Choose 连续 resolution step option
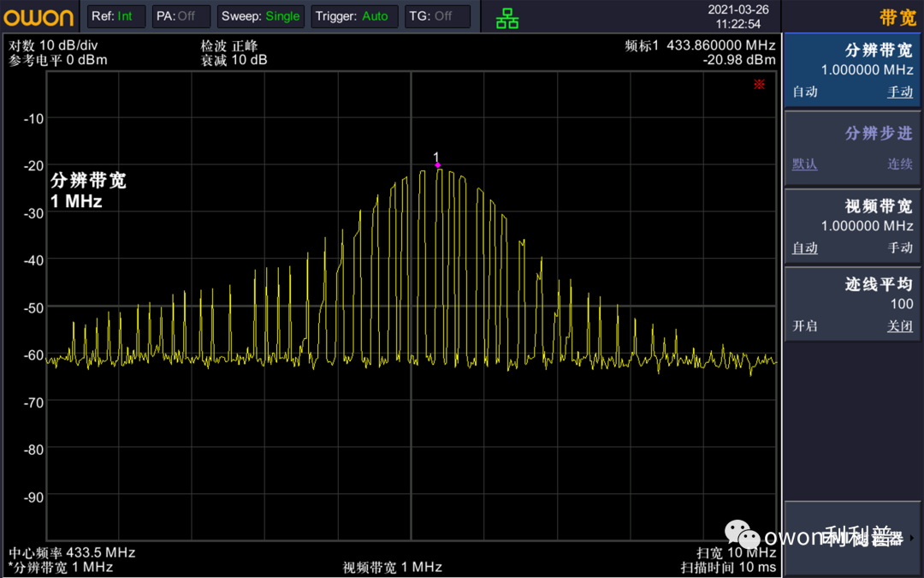Screen dimensions: 924x578 tap(900, 164)
